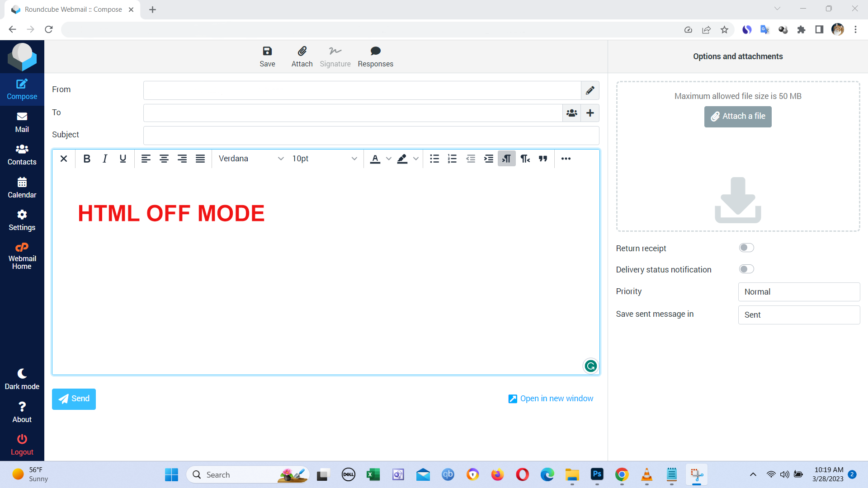Apply blockquote formatting

[543, 159]
